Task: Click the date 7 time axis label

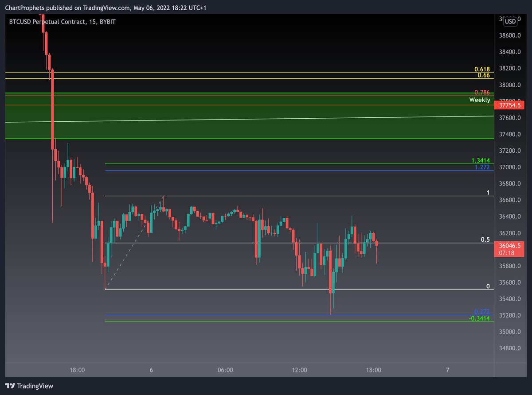Action: coord(448,370)
